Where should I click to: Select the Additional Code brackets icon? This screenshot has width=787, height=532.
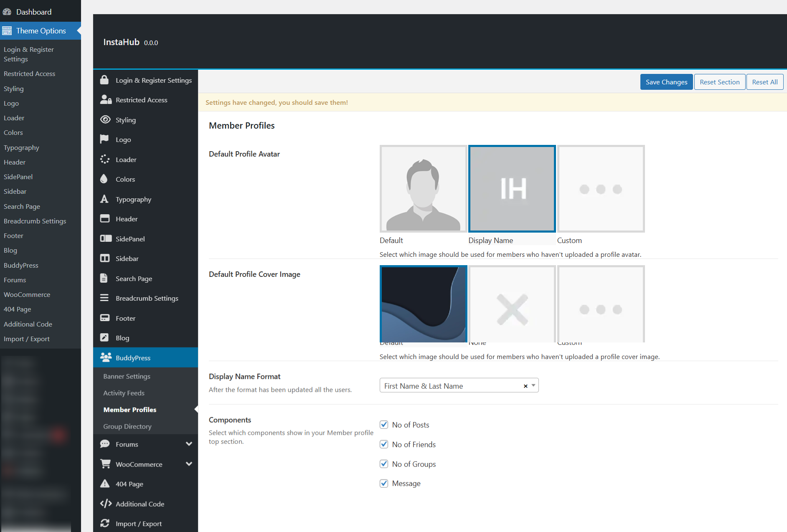click(106, 504)
